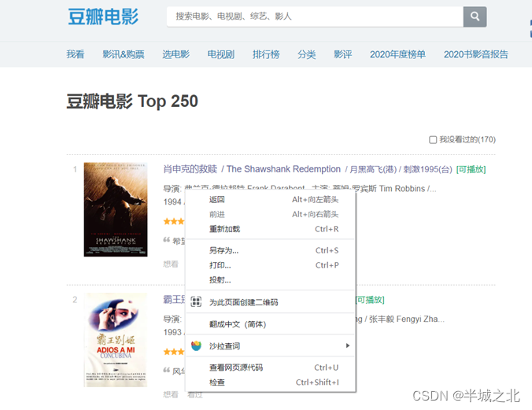Click 想看 under 霸王别姬
The height and width of the screenshot is (410, 532).
click(x=171, y=394)
